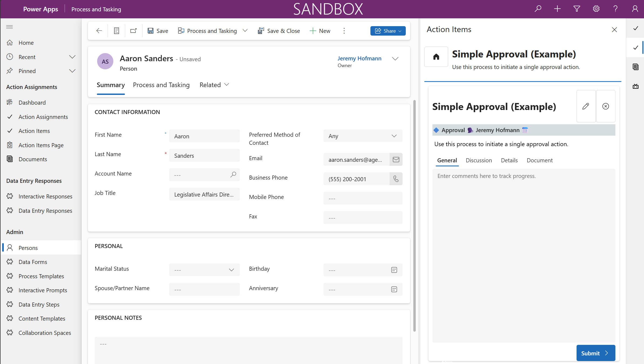644x364 pixels.
Task: Click the home icon in Action Items panel
Action: pos(436,57)
